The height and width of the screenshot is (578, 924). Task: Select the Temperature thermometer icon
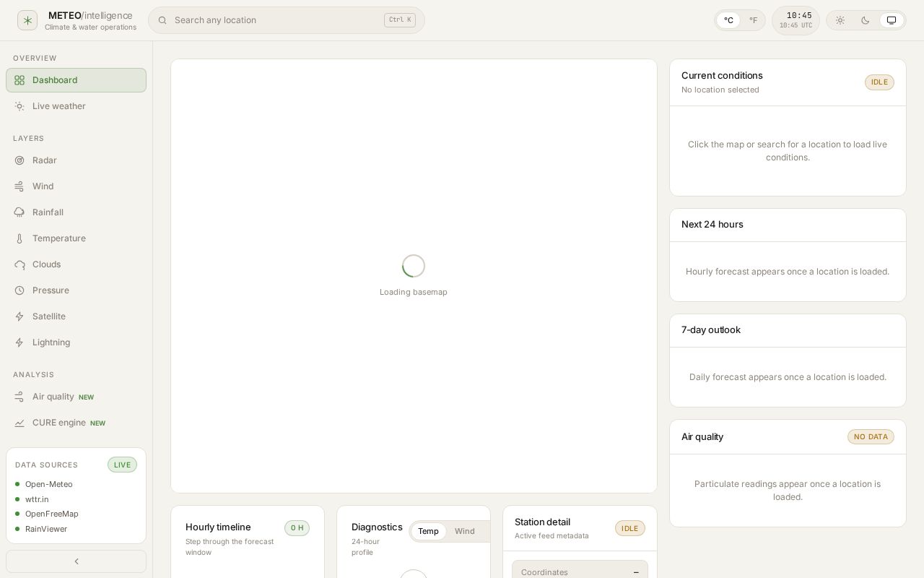(x=19, y=238)
